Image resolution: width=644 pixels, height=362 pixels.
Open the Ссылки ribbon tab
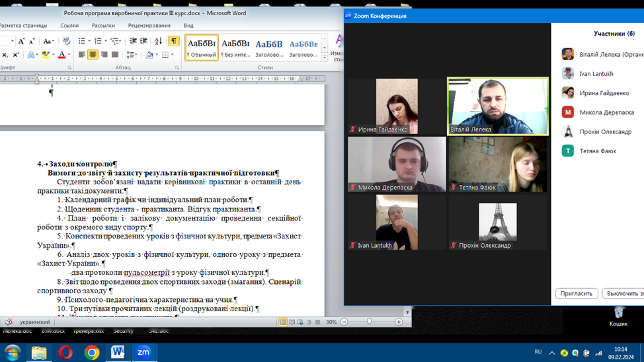click(x=69, y=26)
